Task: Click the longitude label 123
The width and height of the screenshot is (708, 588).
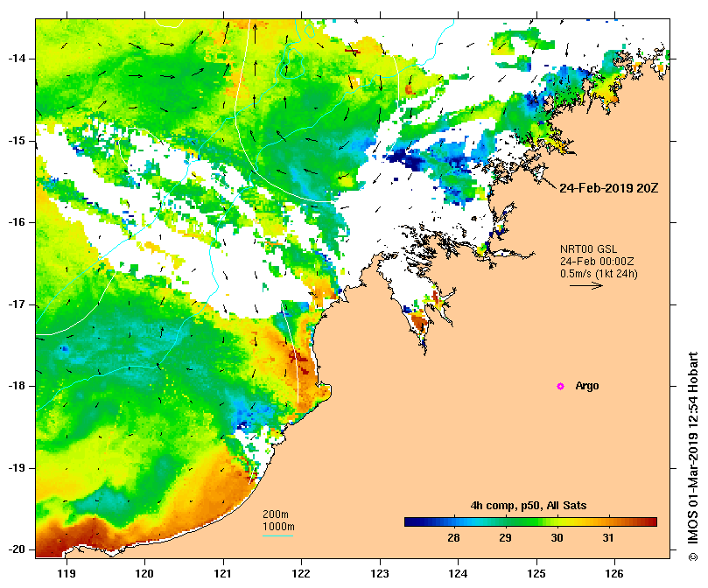Action: [380, 574]
